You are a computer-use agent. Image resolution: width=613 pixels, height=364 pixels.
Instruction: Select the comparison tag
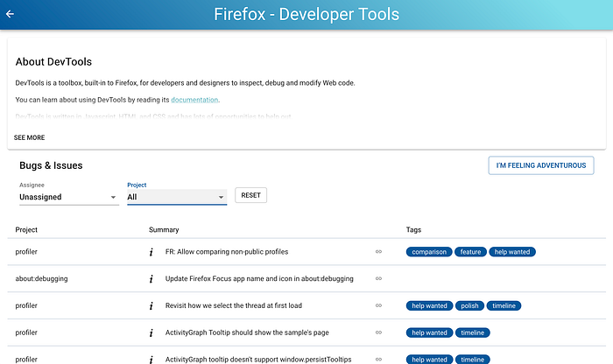(429, 252)
